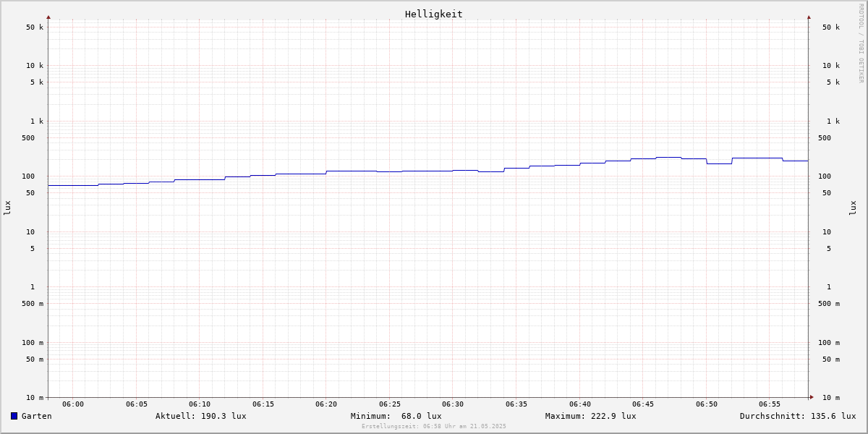Click the "5 k" label on right axis
The width and height of the screenshot is (868, 434).
833,82
